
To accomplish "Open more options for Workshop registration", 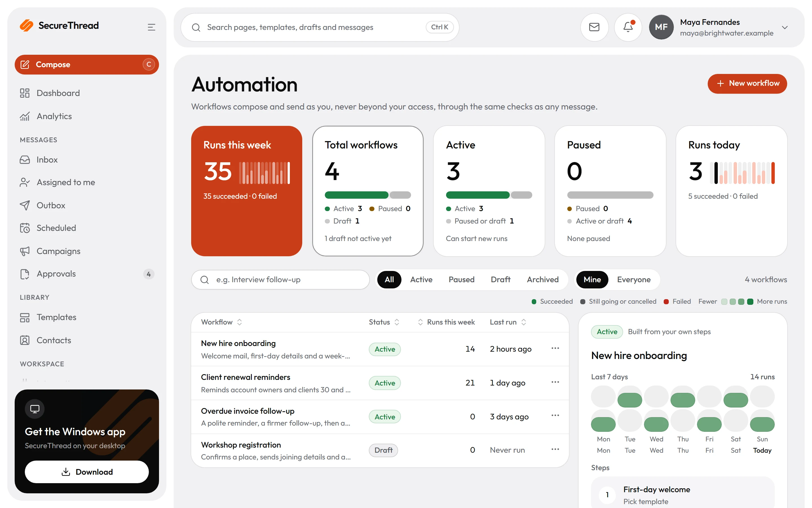I will pos(555,449).
